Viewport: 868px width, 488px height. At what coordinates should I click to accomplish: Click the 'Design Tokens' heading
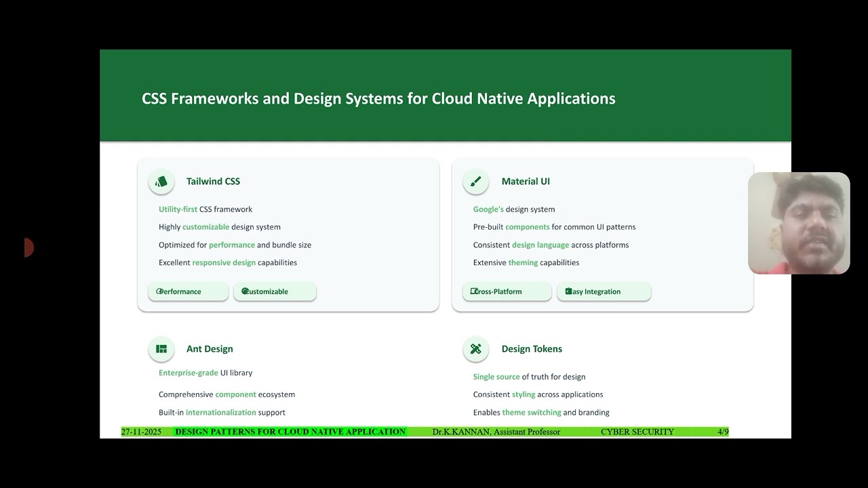(x=532, y=349)
